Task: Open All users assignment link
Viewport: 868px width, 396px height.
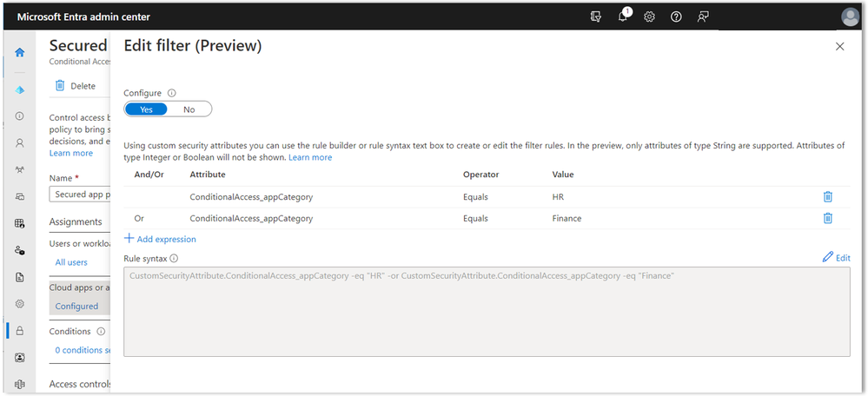Action: click(x=71, y=262)
